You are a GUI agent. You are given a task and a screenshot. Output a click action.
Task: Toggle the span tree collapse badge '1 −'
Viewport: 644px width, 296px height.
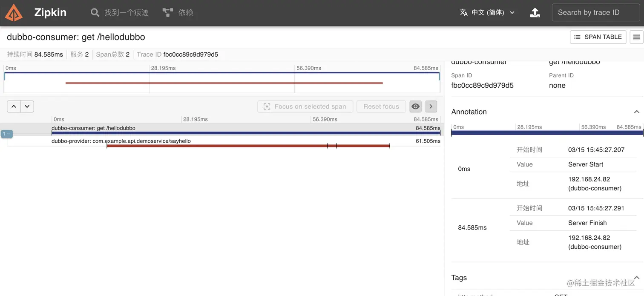point(7,134)
